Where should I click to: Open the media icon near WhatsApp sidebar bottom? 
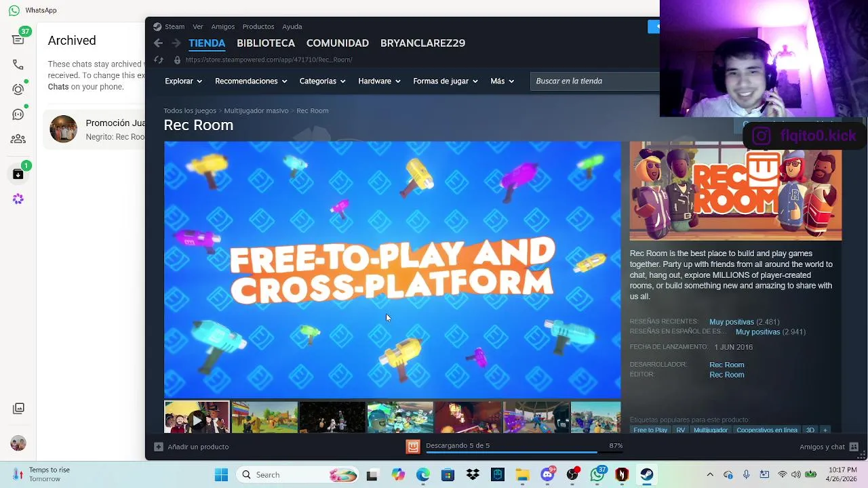pos(18,408)
